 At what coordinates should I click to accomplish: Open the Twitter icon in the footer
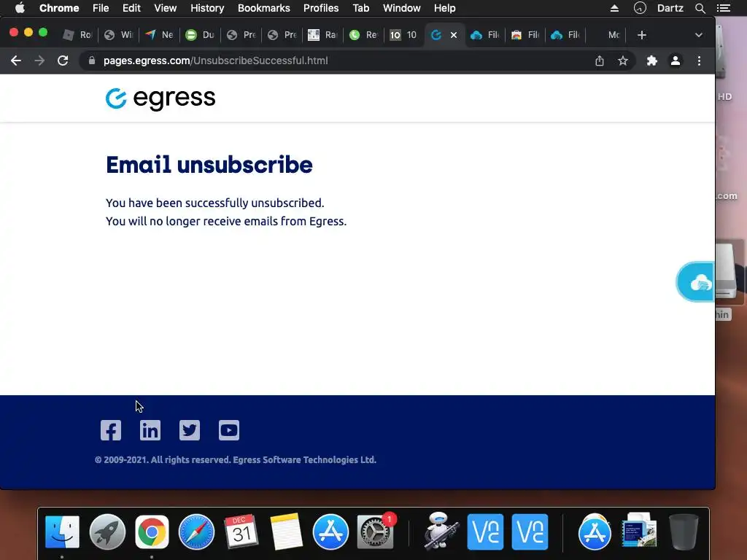(x=190, y=430)
